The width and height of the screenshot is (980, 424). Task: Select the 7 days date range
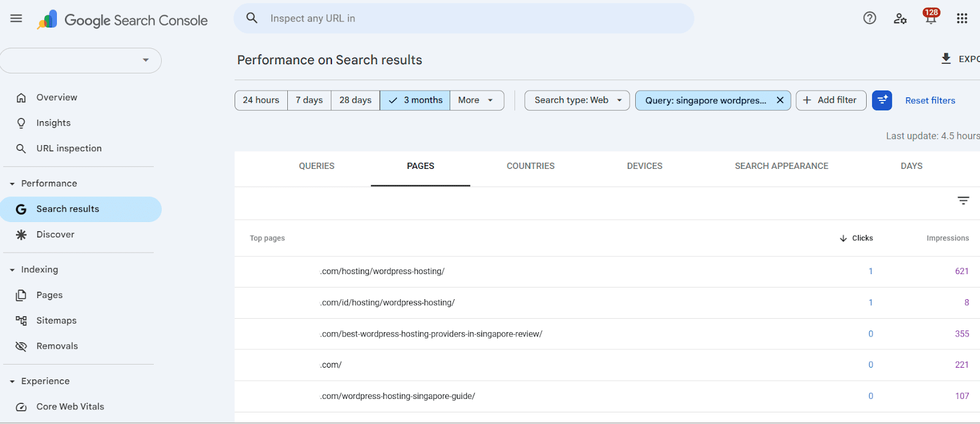coord(309,100)
